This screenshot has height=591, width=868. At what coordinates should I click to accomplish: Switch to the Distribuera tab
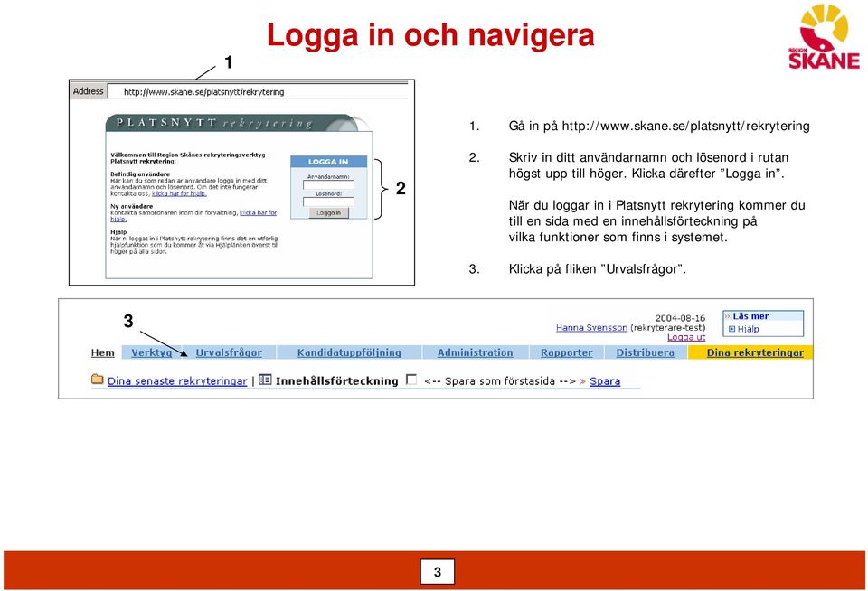tap(645, 352)
